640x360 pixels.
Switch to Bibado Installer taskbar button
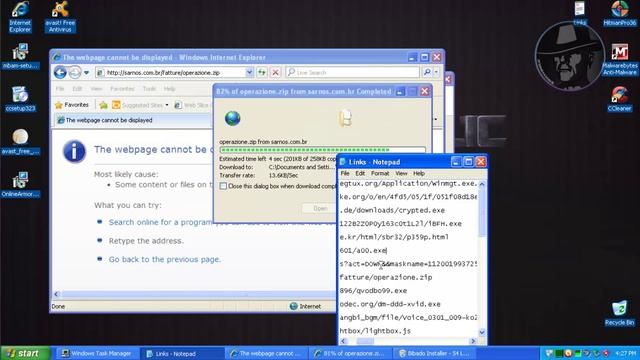434,353
